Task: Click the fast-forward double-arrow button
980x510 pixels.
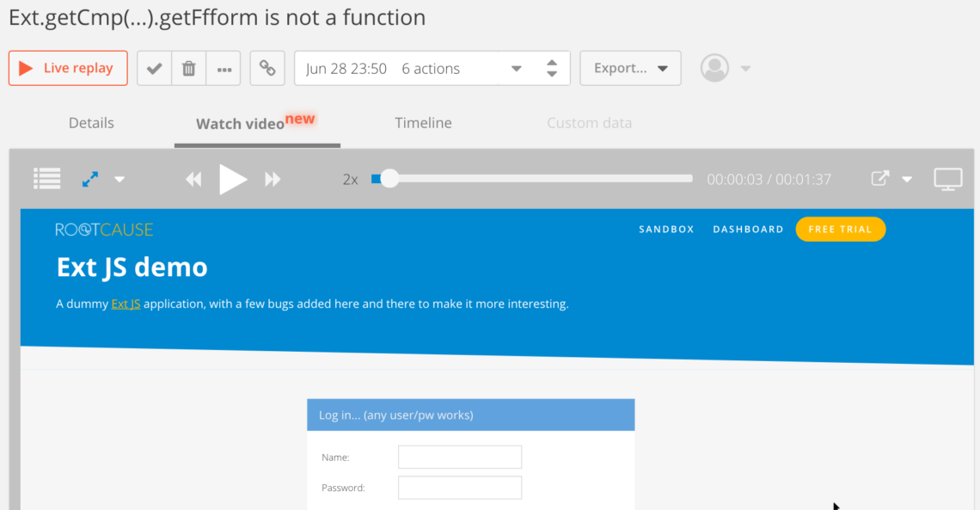Action: (x=273, y=179)
